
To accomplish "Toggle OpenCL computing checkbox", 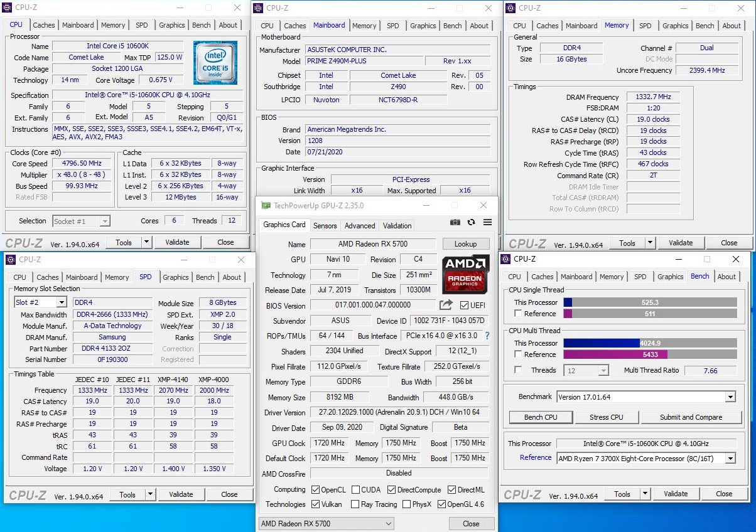I will click(x=316, y=489).
